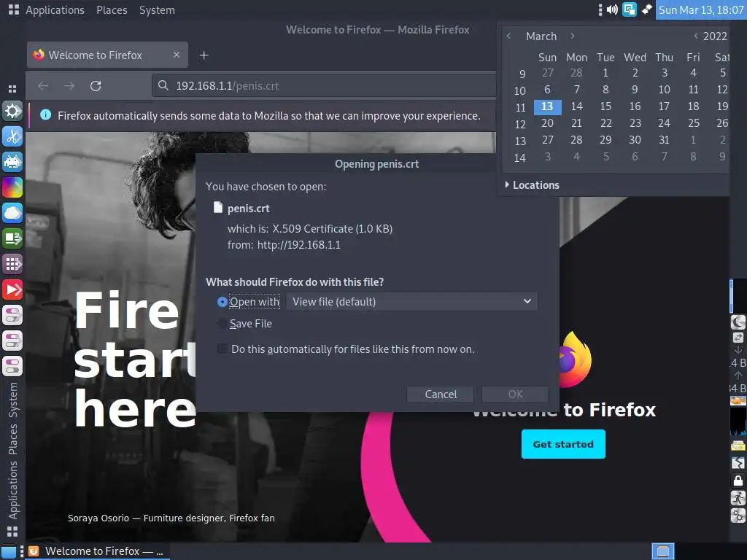Click the Firefox forward arrow
Image resolution: width=747 pixels, height=560 pixels.
[x=69, y=86]
